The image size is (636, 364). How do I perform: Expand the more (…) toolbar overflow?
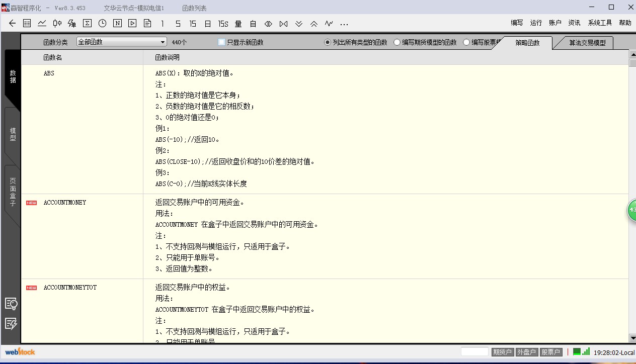click(x=344, y=24)
